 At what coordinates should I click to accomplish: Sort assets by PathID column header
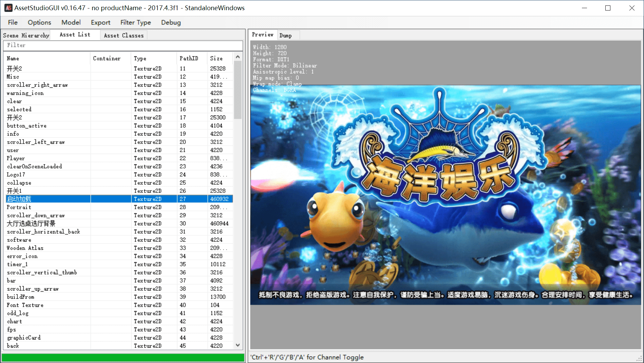(189, 58)
